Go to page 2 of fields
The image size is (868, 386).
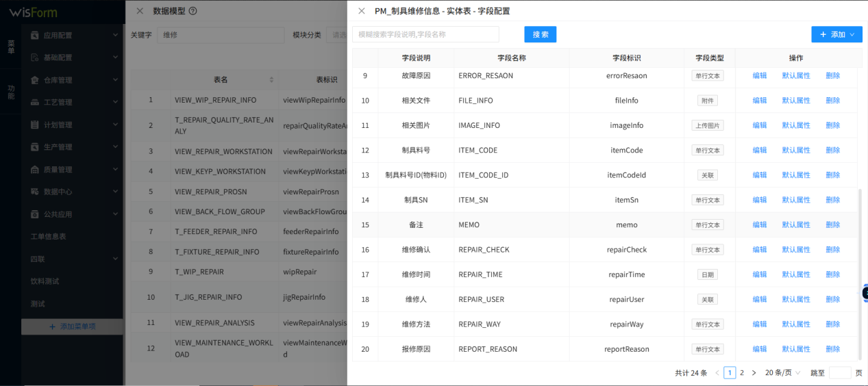(x=742, y=373)
